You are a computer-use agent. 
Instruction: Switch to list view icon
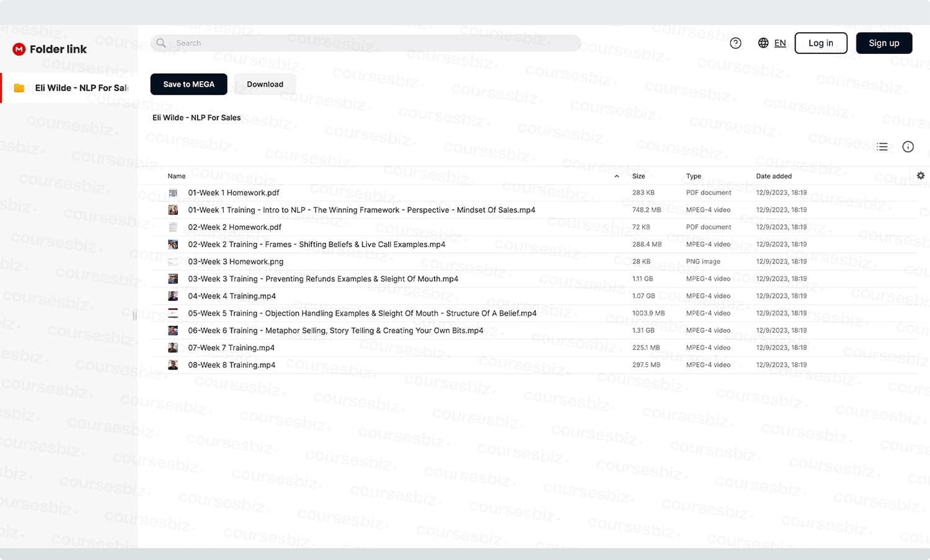(x=882, y=147)
